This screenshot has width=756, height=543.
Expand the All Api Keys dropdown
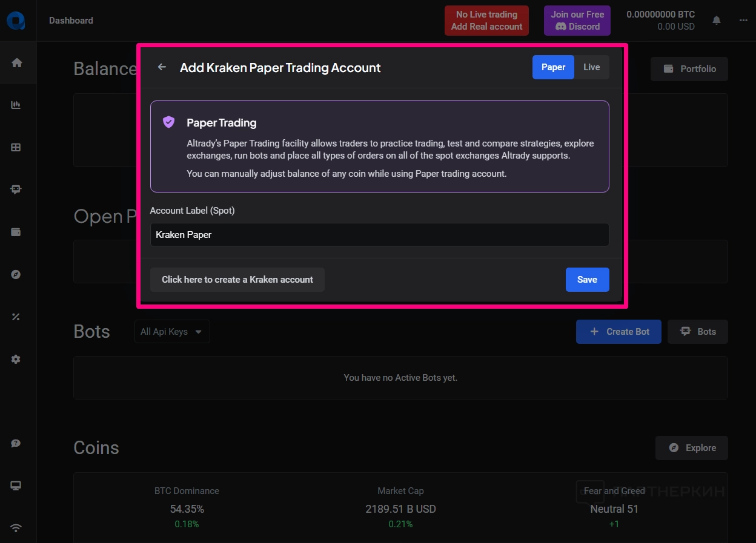point(172,332)
